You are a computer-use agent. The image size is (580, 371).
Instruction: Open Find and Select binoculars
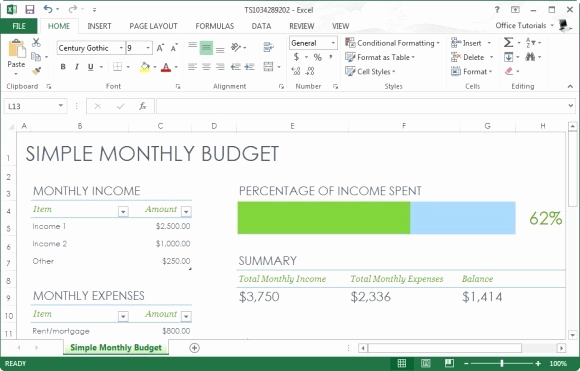click(530, 57)
